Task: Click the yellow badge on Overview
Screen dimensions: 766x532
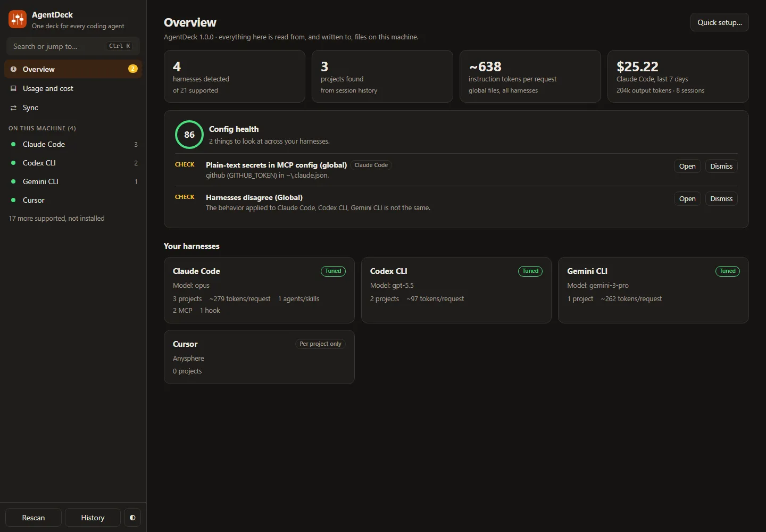Action: 133,69
